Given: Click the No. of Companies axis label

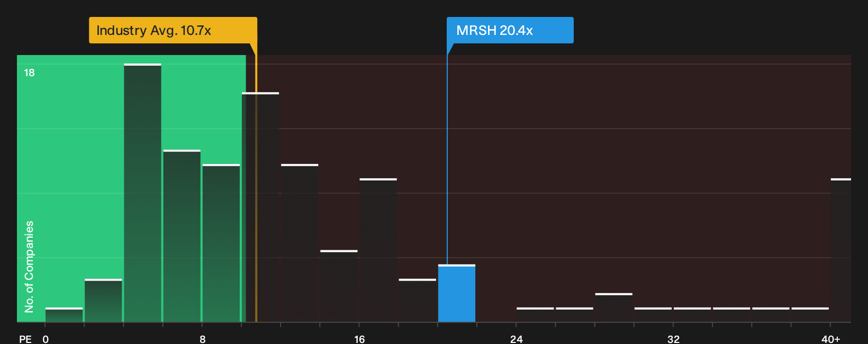Looking at the screenshot, I should [x=29, y=266].
